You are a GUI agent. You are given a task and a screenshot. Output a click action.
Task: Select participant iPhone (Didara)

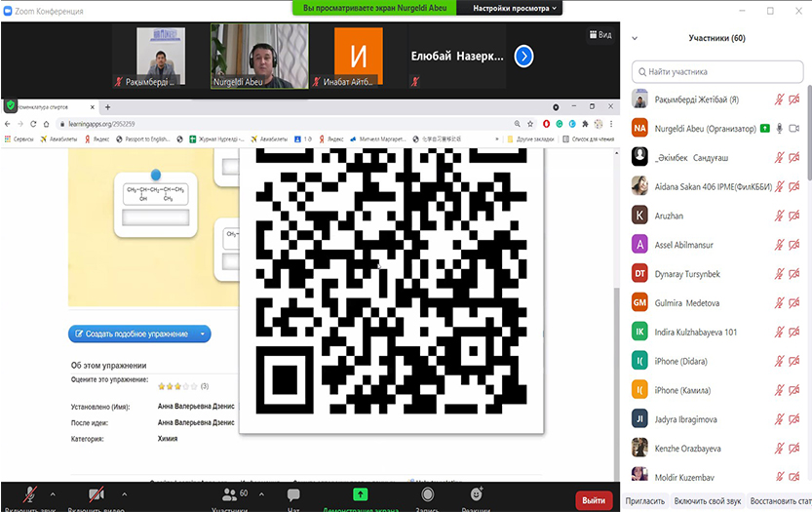pyautogui.click(x=716, y=361)
